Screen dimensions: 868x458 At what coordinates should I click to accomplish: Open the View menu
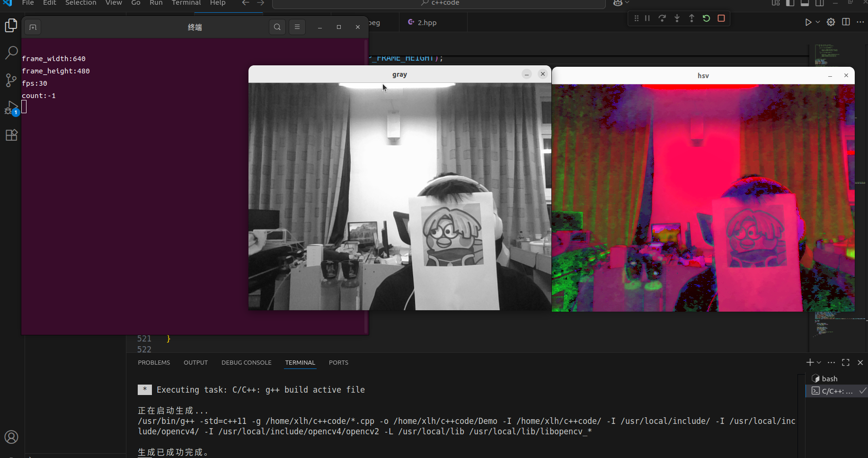point(114,3)
